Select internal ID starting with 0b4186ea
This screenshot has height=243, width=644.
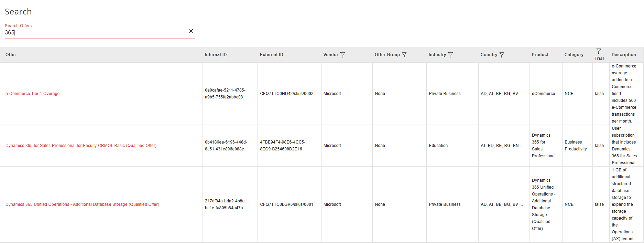[x=226, y=146]
